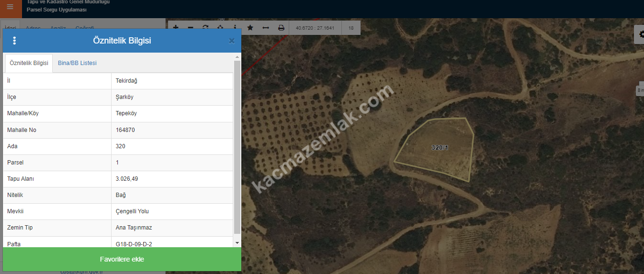The image size is (644, 274).
Task: Open the three-dot options in Öznitelik Bilgisi header
Action: (x=14, y=41)
